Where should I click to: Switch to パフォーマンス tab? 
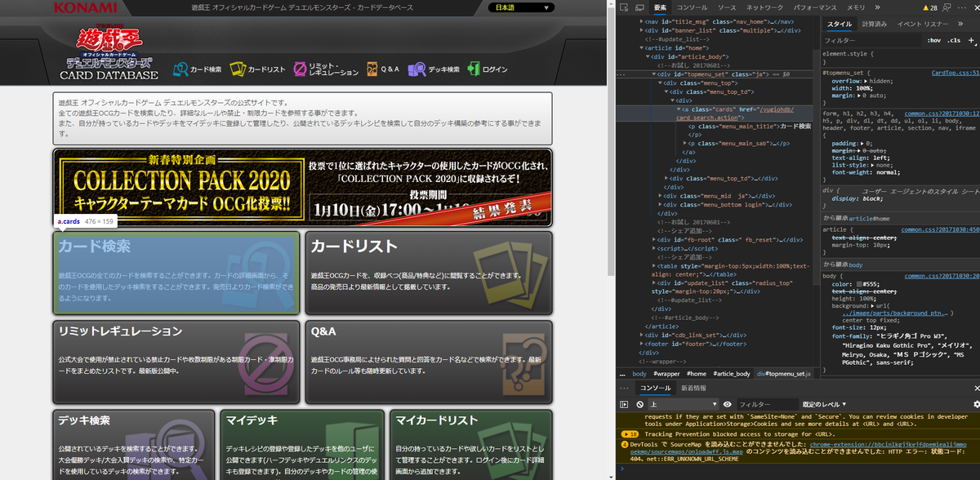815,7
